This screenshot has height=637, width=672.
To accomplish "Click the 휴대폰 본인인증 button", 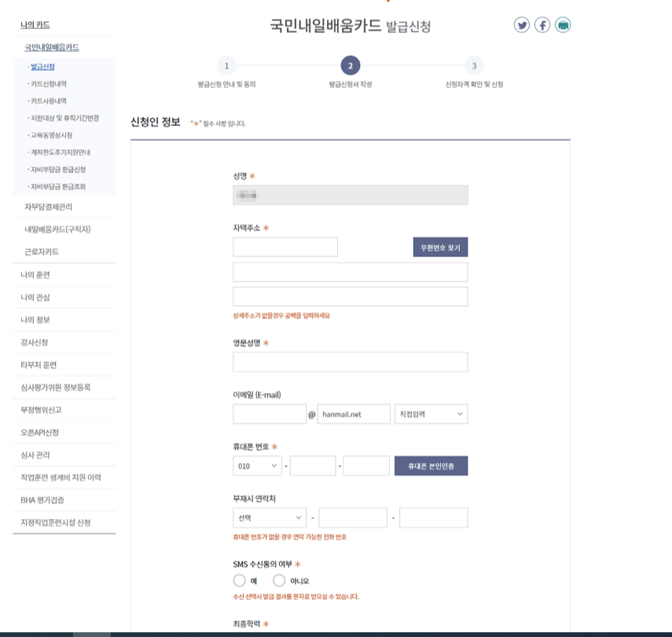I will tap(429, 466).
